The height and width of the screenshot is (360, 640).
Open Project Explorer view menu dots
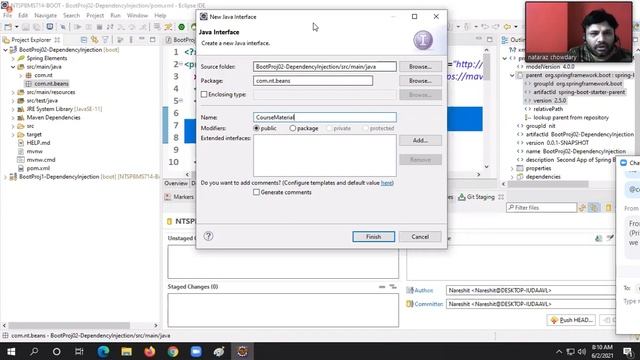coord(131,40)
